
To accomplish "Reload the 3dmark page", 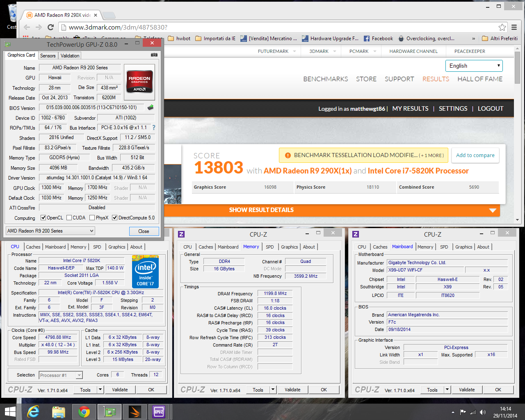I will tap(50, 27).
